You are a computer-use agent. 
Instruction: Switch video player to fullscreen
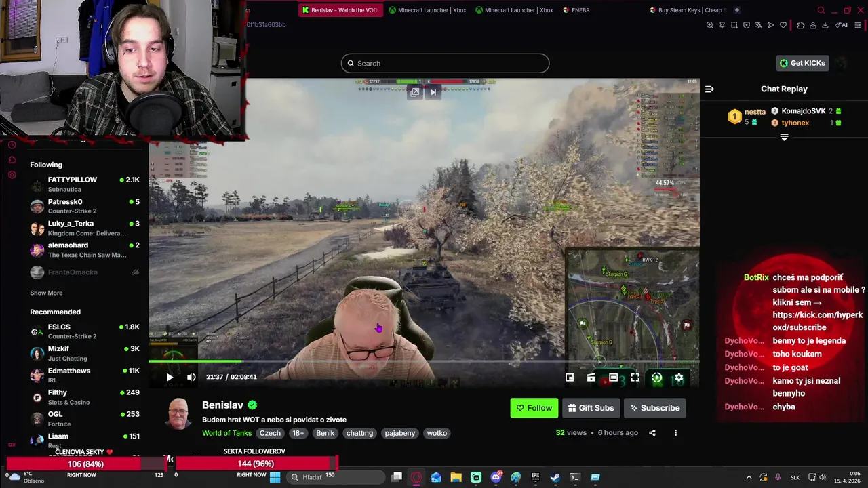coord(635,378)
